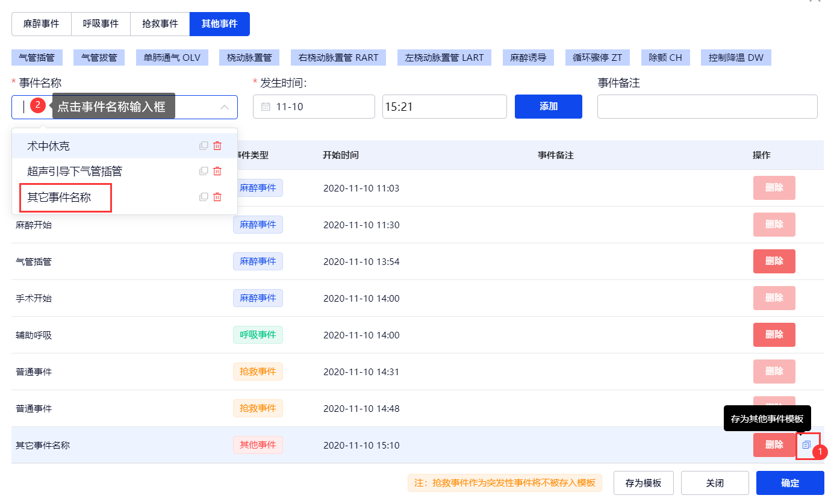Click the 抢救事件 type tag in the 14:31 row
The image size is (834, 504).
click(x=258, y=372)
